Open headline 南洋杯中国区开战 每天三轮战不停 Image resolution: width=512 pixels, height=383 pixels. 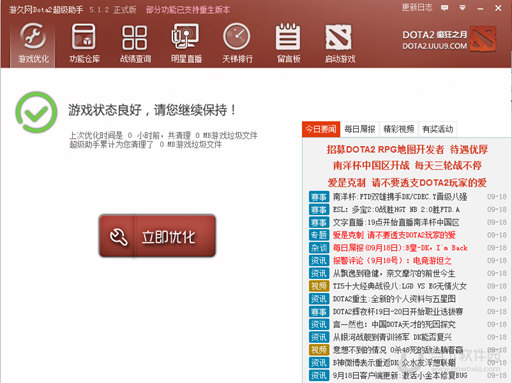[407, 166]
